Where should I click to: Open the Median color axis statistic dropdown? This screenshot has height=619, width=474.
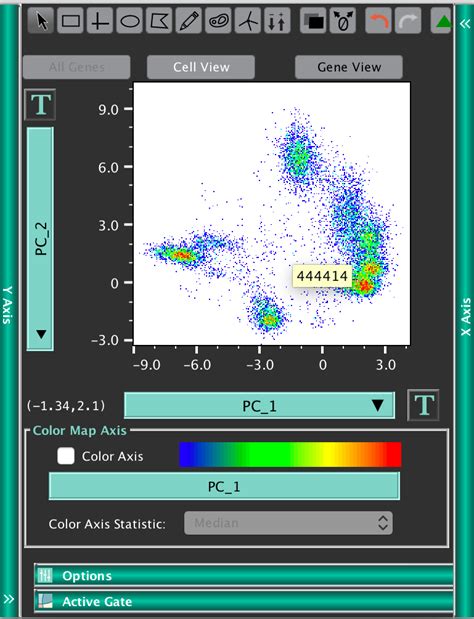pos(288,523)
